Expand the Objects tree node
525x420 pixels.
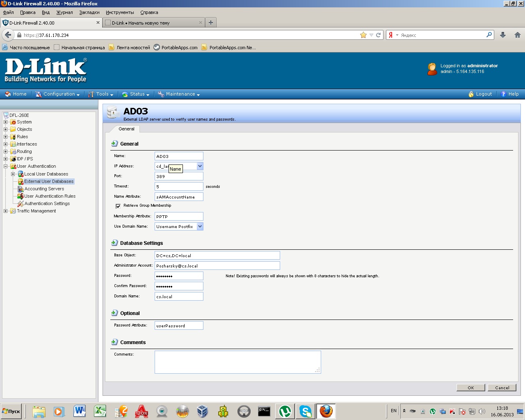(6, 129)
